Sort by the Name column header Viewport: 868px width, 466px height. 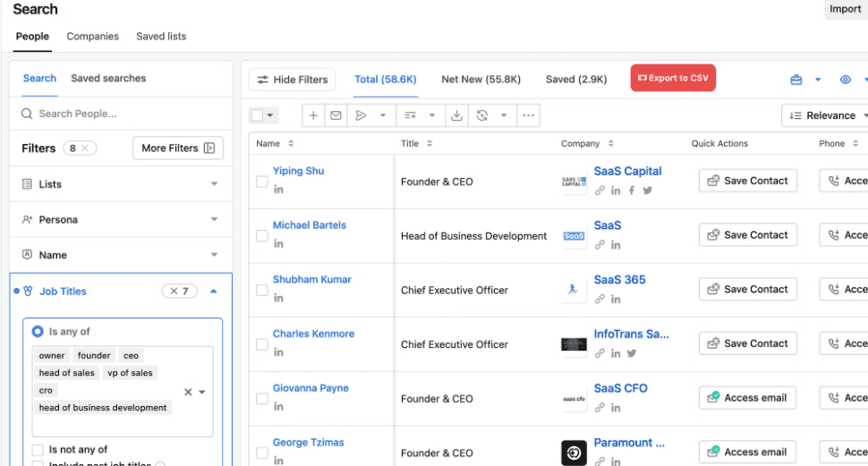click(x=275, y=143)
